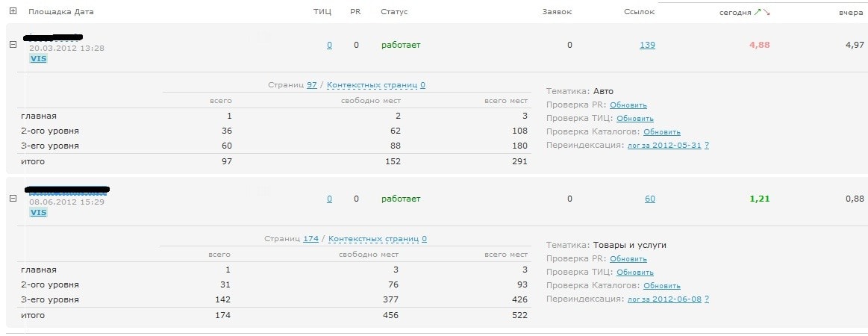Click "Обновить" for Проверка Каталогов on the Авто site
Screen dimensions: 868x336
[661, 131]
